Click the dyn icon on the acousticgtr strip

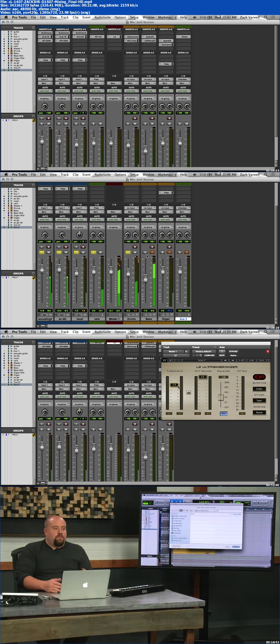click(45, 315)
